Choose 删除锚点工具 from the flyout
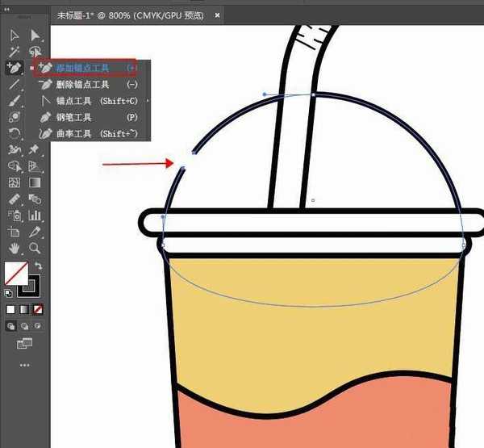Viewport: 484px width, 448px height. (x=82, y=85)
